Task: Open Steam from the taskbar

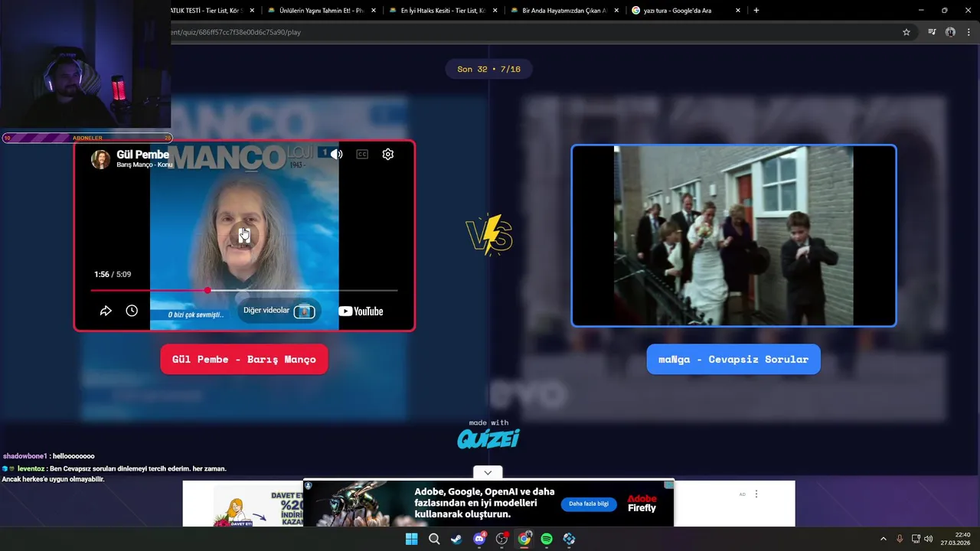Action: (x=456, y=539)
